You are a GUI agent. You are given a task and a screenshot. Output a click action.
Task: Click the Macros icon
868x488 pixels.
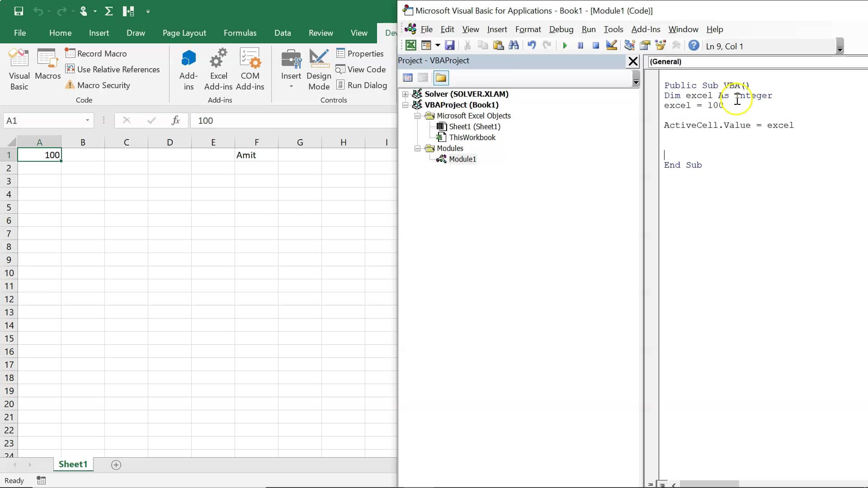click(47, 63)
